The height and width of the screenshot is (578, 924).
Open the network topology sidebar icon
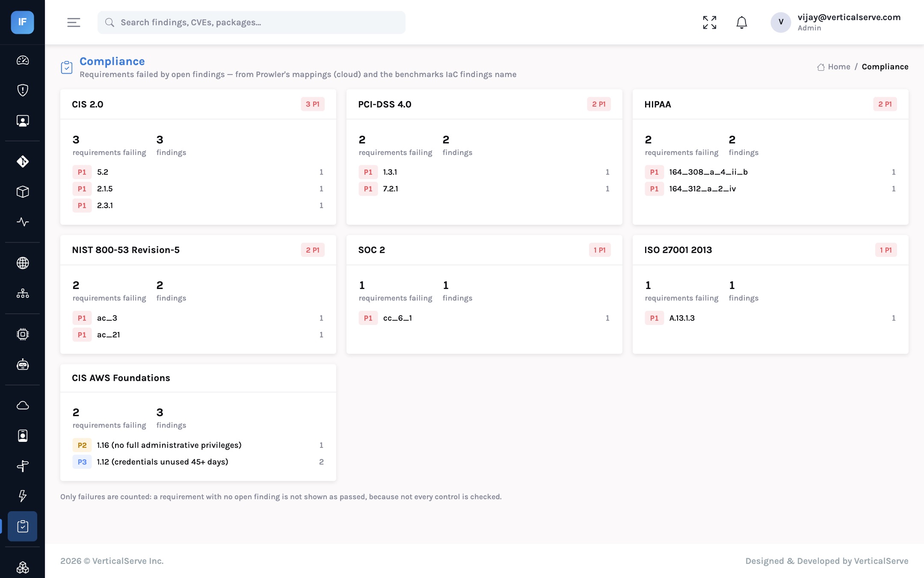click(x=23, y=293)
